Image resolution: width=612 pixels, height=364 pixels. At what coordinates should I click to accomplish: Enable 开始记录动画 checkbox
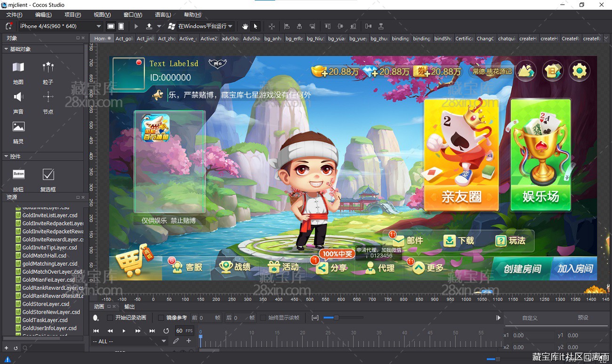[110, 318]
